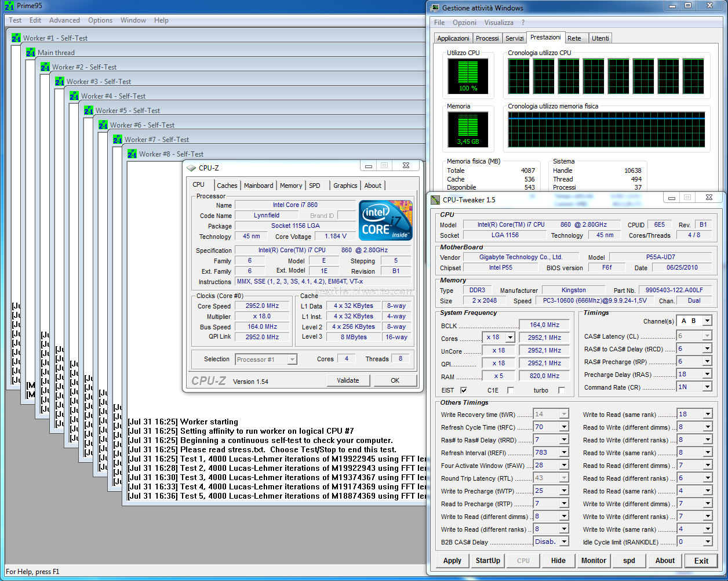Switch to CPU-Z Caches tab

point(227,186)
